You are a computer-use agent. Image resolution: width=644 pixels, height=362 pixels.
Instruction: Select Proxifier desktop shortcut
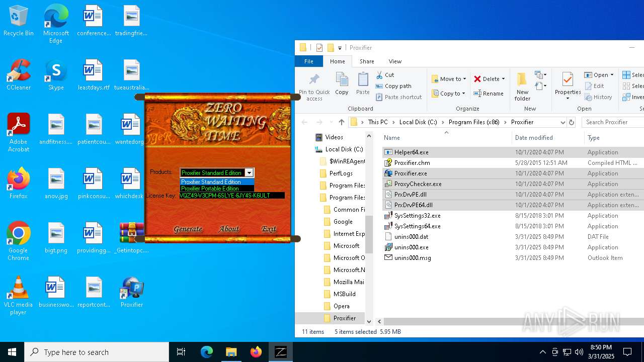pyautogui.click(x=132, y=292)
